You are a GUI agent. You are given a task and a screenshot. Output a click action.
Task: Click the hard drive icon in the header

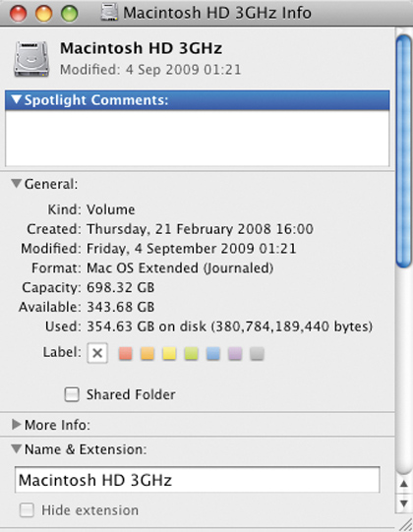pos(31,59)
